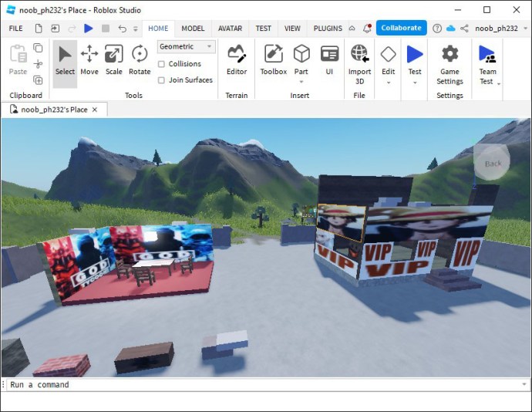Select the brick block in the viewport
Image resolution: width=532 pixels, height=412 pixels.
point(62,365)
